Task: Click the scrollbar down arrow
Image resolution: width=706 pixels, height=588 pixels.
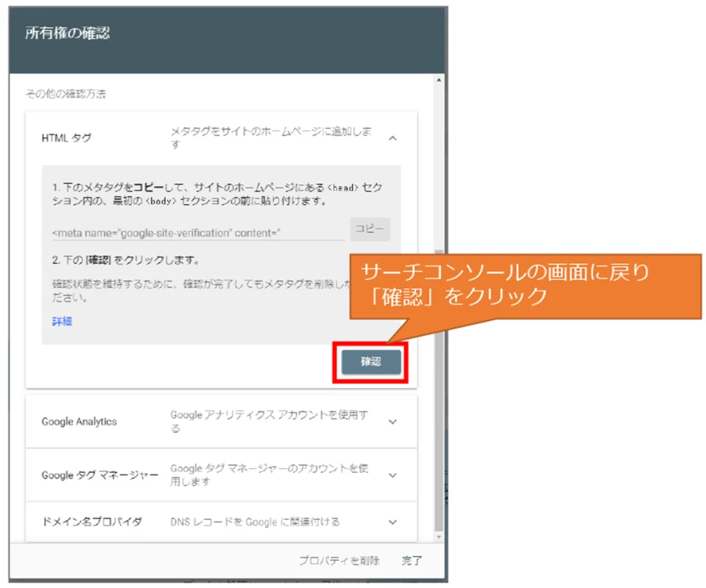Action: (x=440, y=536)
